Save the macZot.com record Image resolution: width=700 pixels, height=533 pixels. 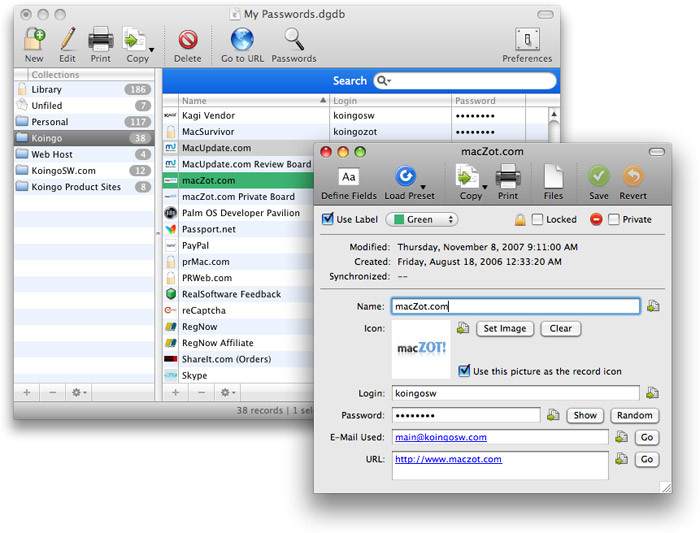click(599, 176)
